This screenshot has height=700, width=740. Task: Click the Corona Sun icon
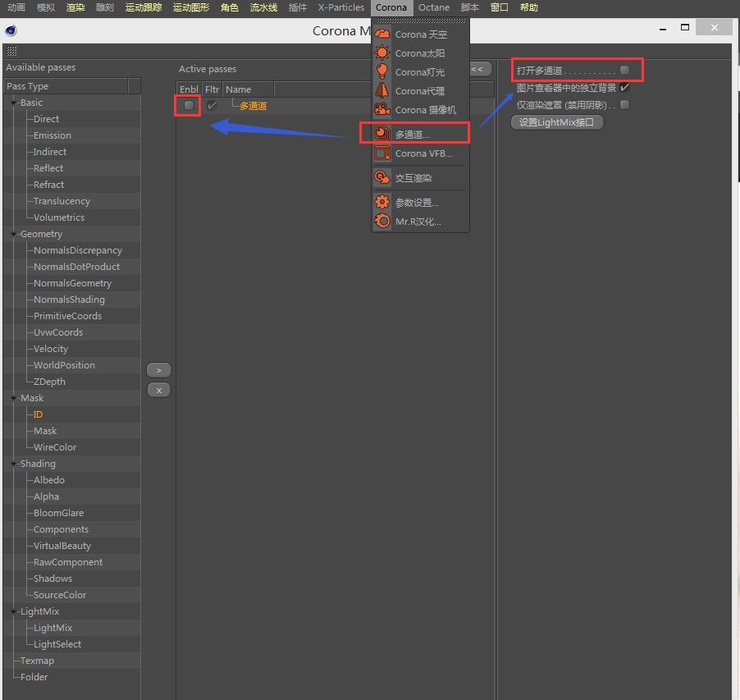pyautogui.click(x=381, y=53)
